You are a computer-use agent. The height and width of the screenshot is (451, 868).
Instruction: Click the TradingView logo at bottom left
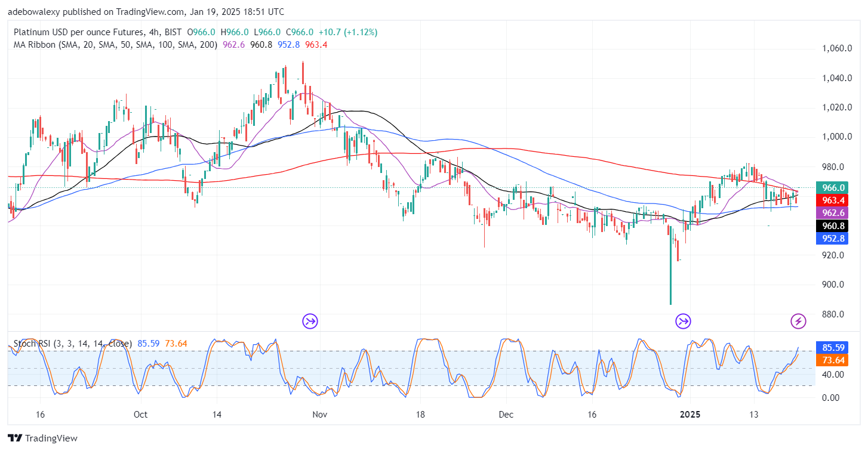(43, 438)
